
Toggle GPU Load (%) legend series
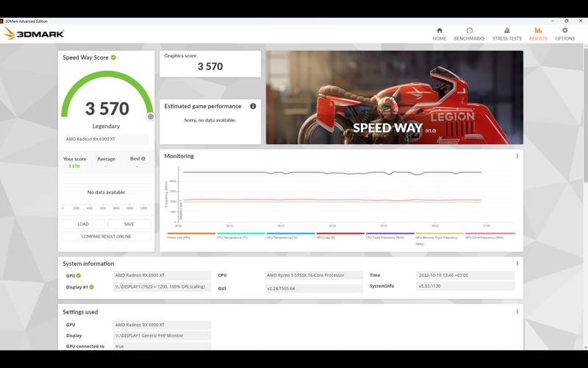click(x=330, y=237)
